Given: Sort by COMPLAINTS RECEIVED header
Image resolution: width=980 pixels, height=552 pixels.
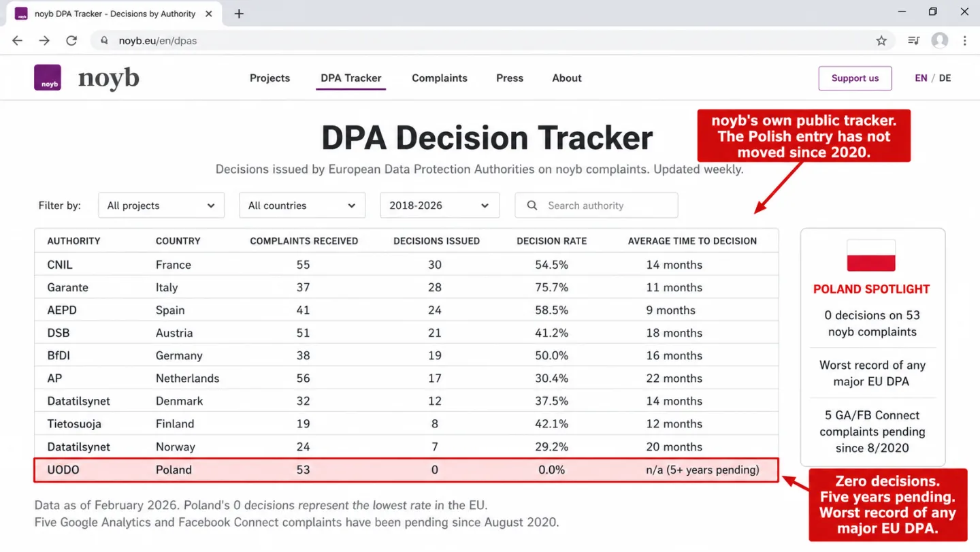Looking at the screenshot, I should [x=304, y=241].
